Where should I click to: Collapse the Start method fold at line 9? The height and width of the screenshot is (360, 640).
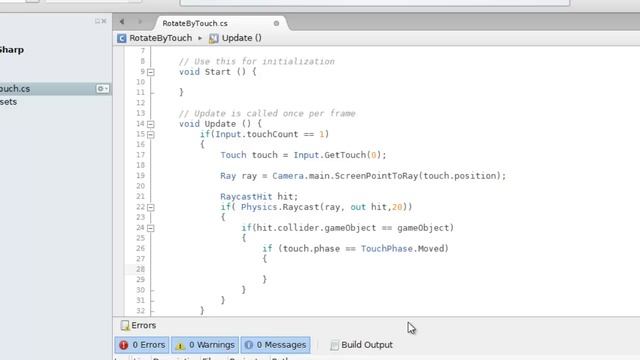click(151, 72)
